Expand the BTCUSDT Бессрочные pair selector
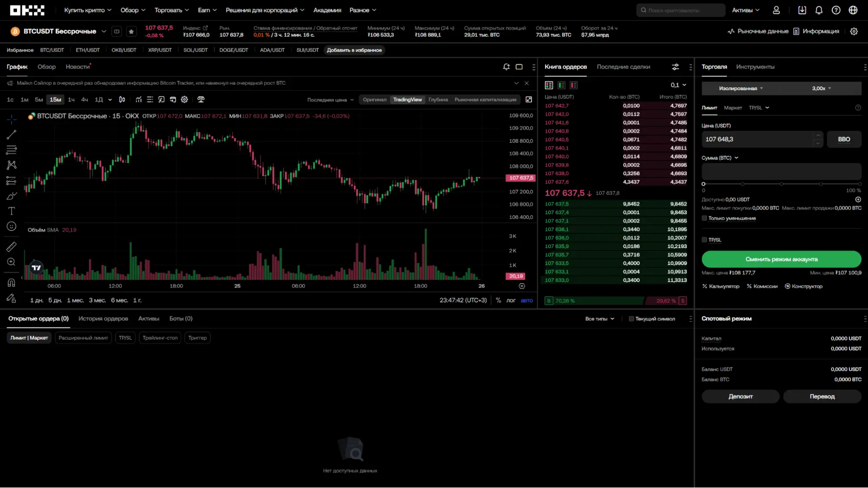The width and height of the screenshot is (868, 488). (x=104, y=31)
